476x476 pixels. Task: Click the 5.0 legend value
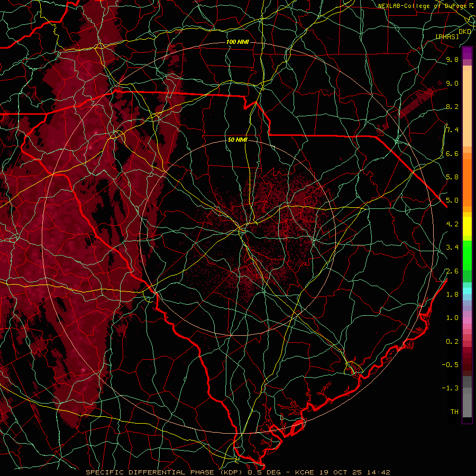point(452,200)
